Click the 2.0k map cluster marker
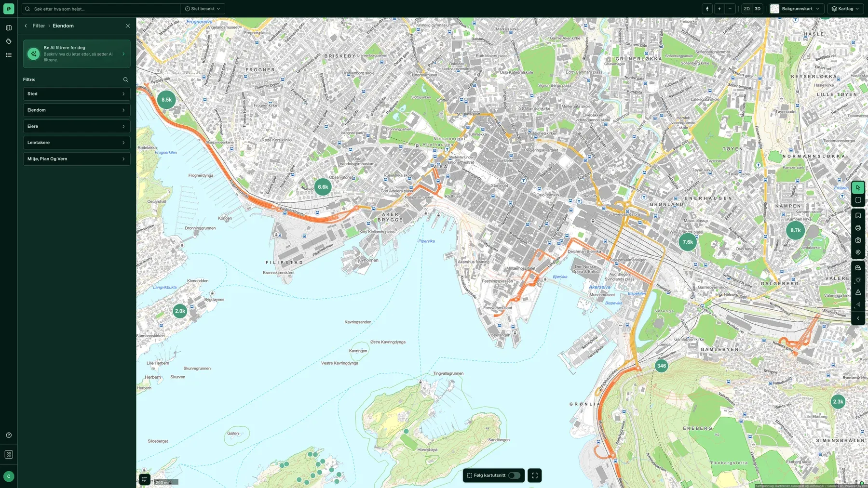This screenshot has width=868, height=488. coord(180,311)
